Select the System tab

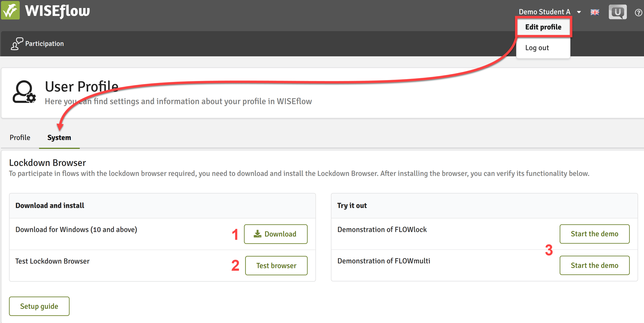(59, 137)
